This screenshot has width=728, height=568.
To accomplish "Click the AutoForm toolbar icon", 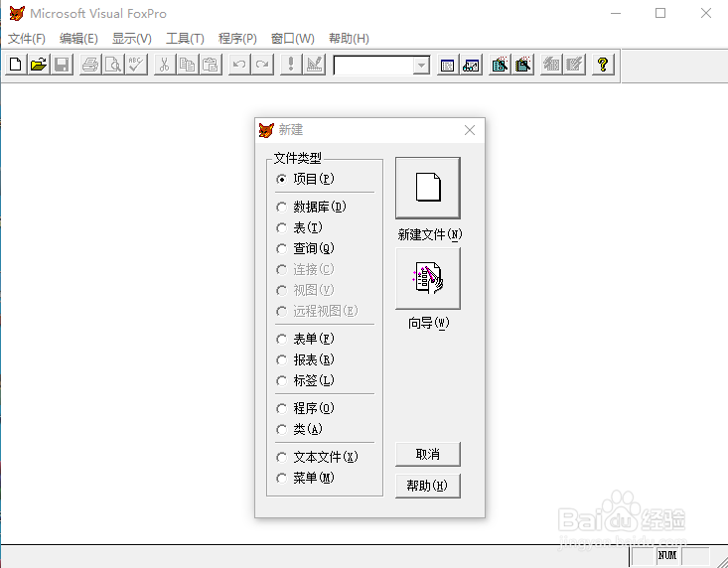I will coord(551,64).
